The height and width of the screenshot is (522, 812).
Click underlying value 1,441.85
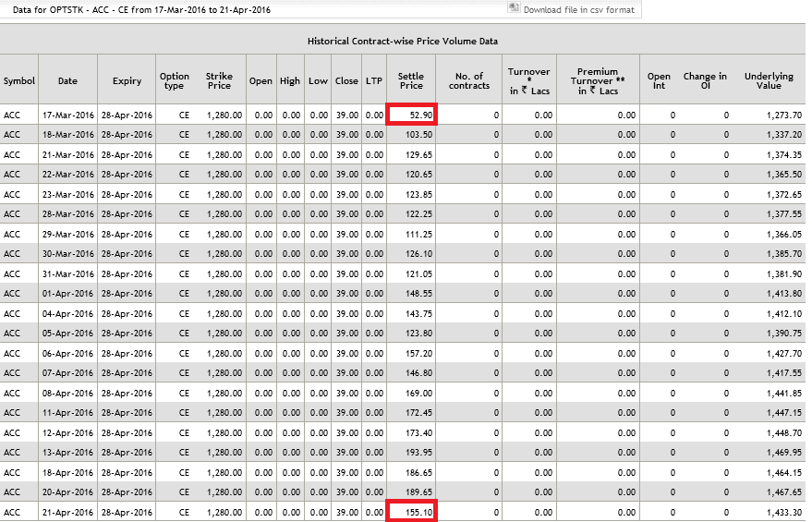(x=784, y=394)
